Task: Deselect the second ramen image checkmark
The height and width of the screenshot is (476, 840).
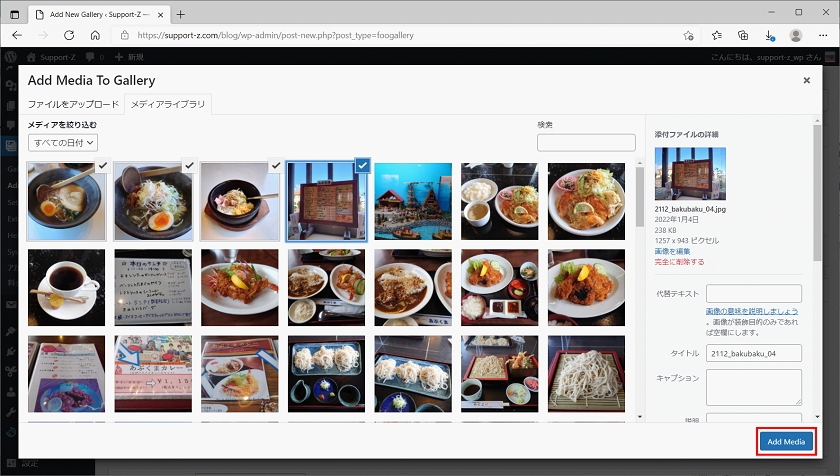Action: click(x=189, y=167)
